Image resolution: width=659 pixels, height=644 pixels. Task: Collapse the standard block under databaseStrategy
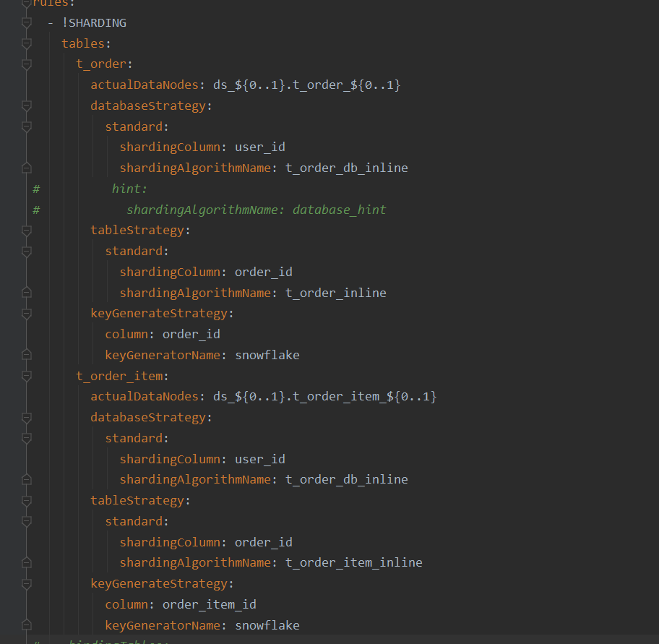(26, 126)
